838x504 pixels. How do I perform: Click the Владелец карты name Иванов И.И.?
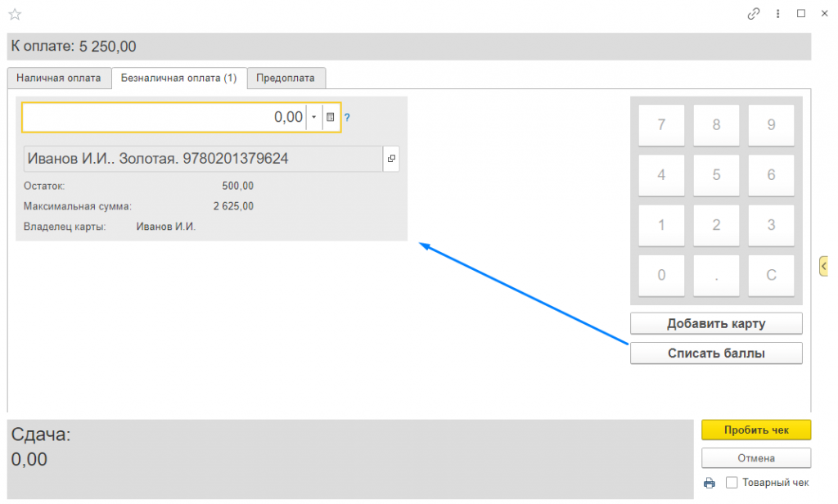pyautogui.click(x=165, y=227)
